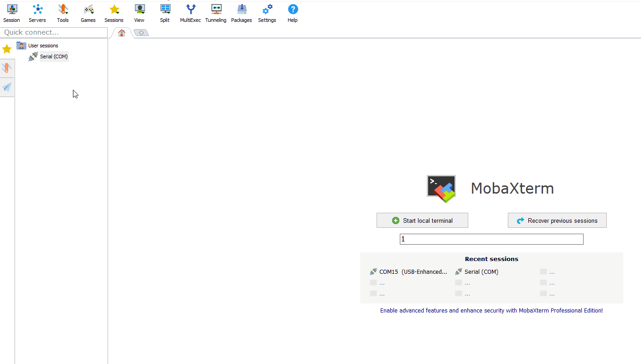The height and width of the screenshot is (364, 641).
Task: Open the Tunneling toolbar icon
Action: coord(216,13)
